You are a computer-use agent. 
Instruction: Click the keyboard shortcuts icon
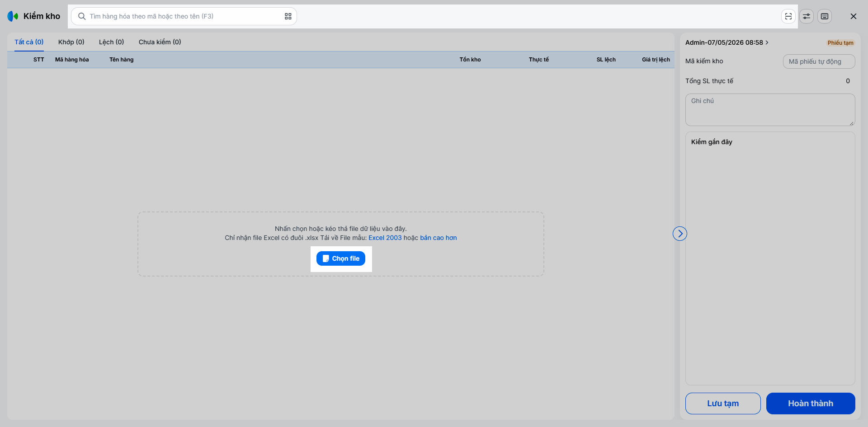tap(825, 16)
